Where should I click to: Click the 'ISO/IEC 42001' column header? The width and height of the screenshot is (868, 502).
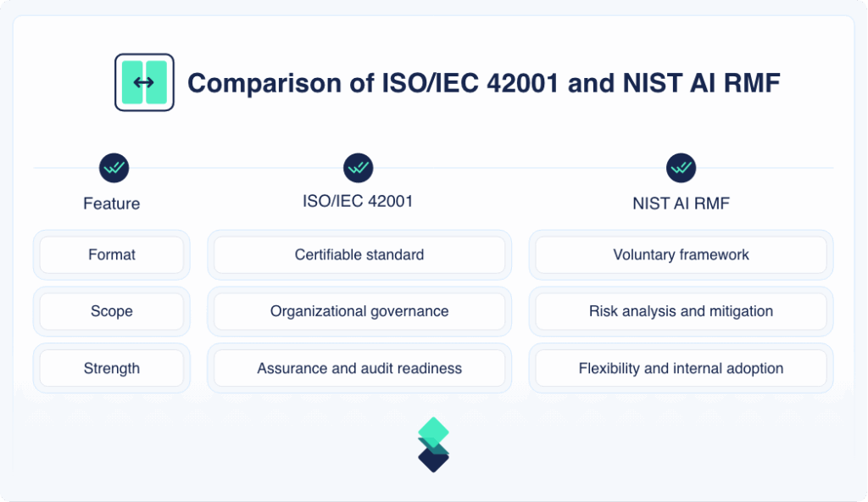click(358, 201)
